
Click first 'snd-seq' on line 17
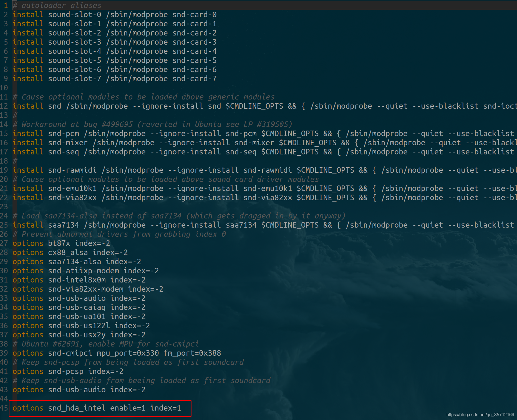(64, 152)
